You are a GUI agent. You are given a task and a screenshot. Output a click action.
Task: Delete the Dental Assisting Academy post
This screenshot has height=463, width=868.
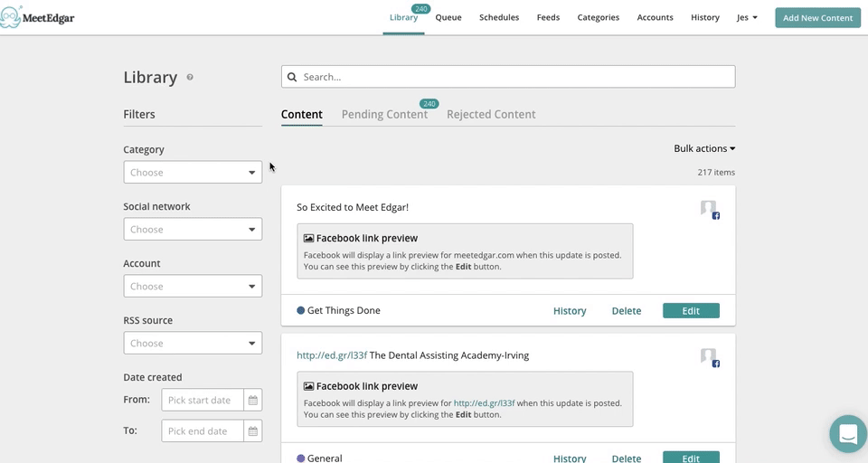[x=626, y=458]
